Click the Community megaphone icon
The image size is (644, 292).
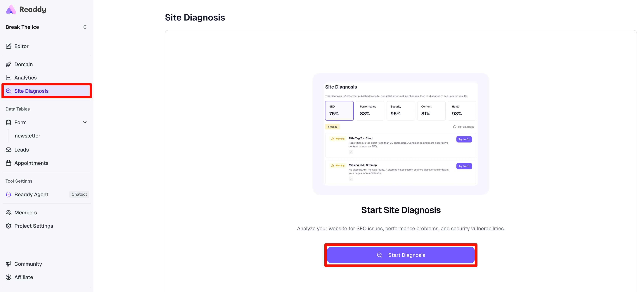click(x=8, y=264)
